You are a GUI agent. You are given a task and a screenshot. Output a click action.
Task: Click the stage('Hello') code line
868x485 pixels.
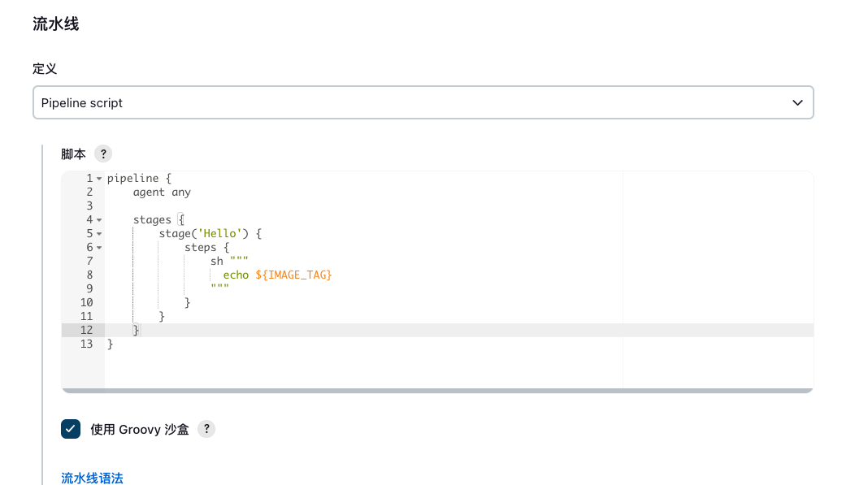210,234
